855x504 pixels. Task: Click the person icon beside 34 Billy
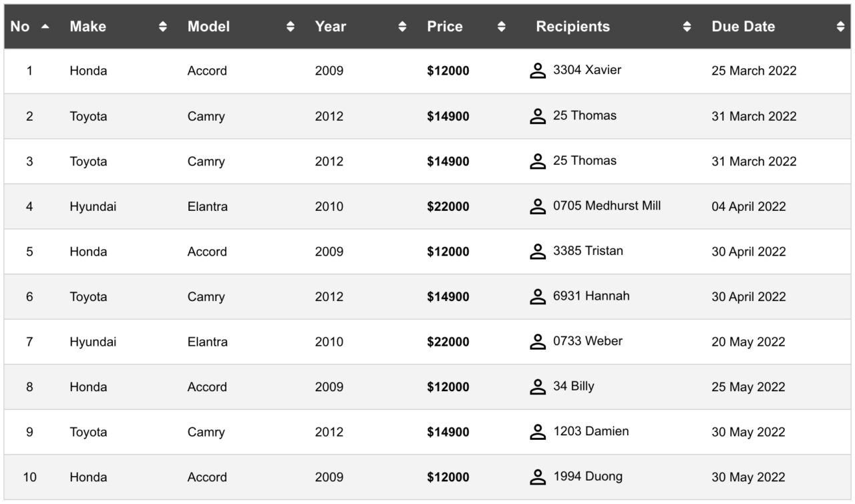(538, 387)
